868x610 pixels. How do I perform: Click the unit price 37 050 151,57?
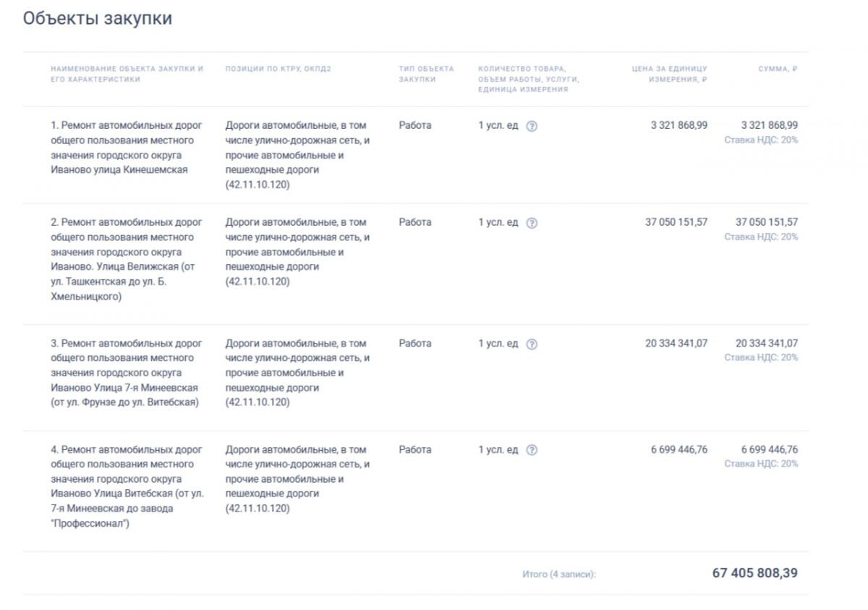click(676, 222)
